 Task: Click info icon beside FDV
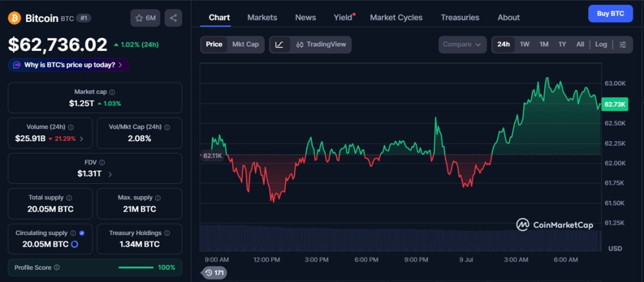tap(102, 163)
